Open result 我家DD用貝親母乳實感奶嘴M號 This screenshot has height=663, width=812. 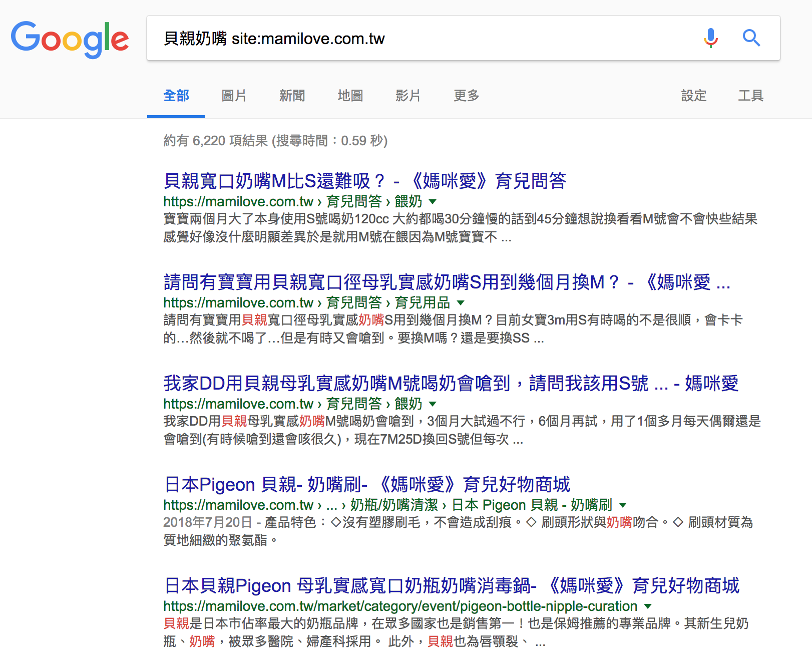click(x=451, y=383)
